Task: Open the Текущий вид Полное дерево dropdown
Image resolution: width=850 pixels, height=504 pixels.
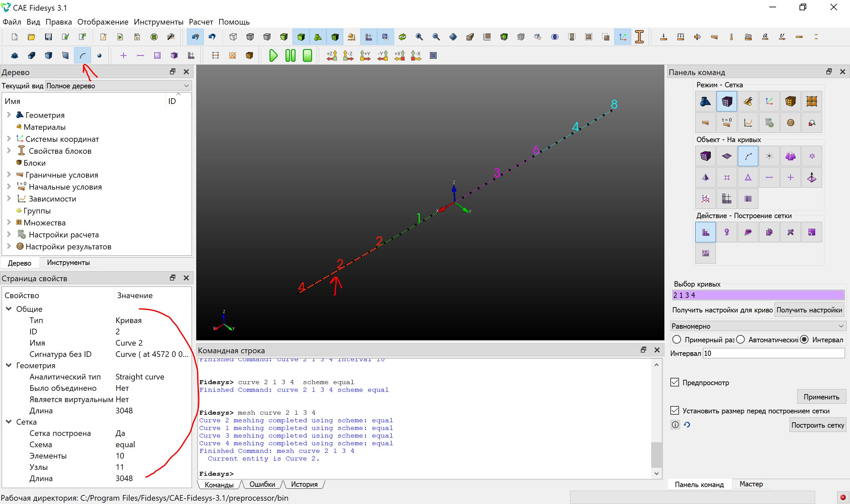Action: point(119,86)
